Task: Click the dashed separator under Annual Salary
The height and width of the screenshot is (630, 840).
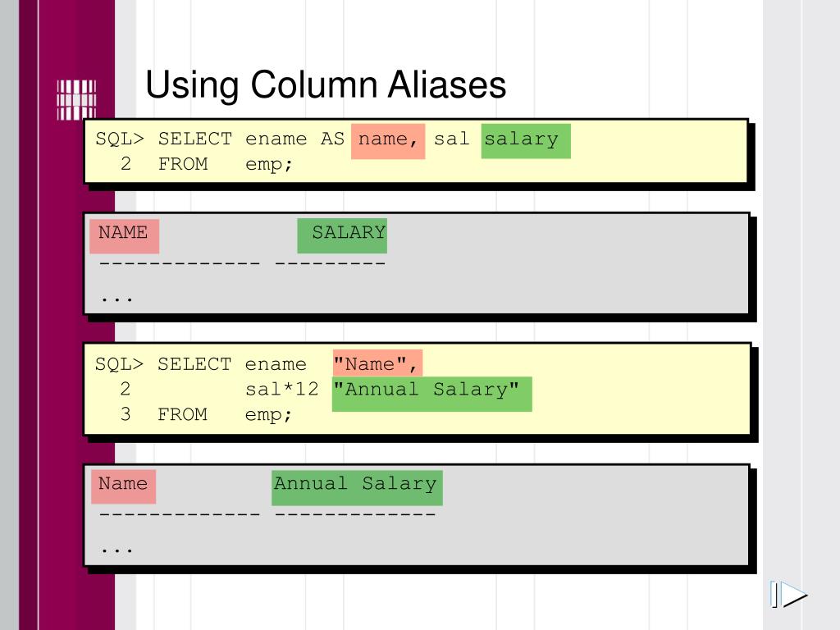Action: coord(355,514)
